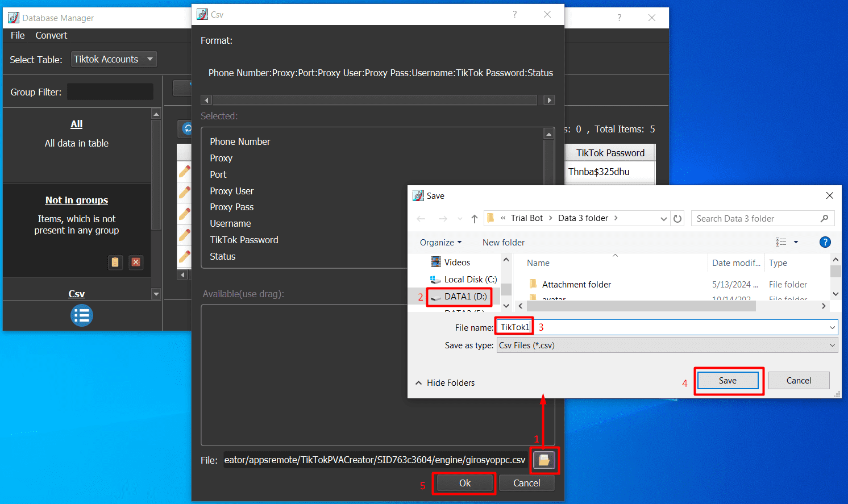Click the pencil edit icon in Thnba$325dhu row
The height and width of the screenshot is (504, 848).
pos(184,171)
